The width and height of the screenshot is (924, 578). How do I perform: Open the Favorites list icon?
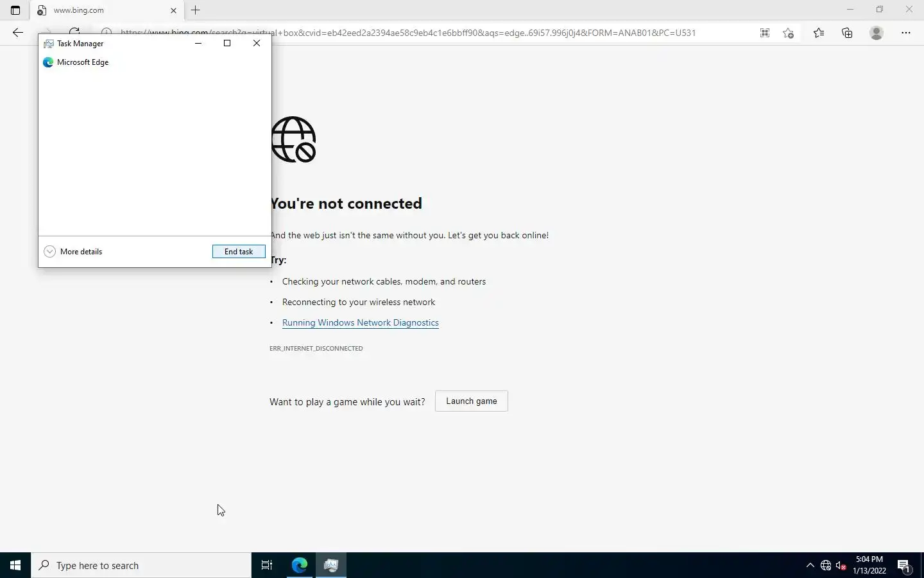coord(819,33)
